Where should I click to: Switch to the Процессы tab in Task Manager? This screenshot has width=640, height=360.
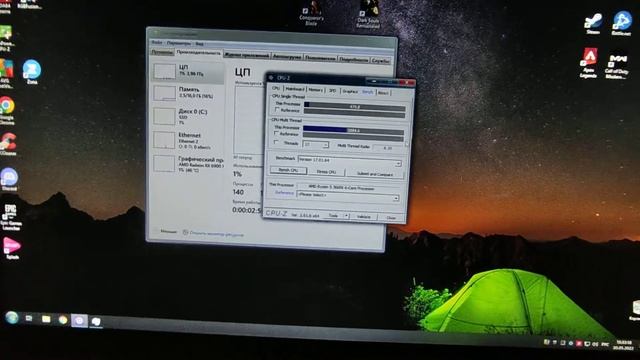[162, 52]
